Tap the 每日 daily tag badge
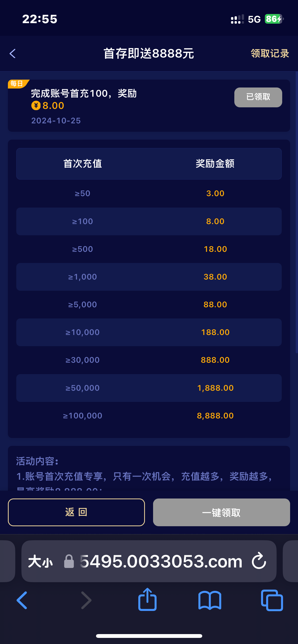The width and height of the screenshot is (298, 644). [x=17, y=84]
